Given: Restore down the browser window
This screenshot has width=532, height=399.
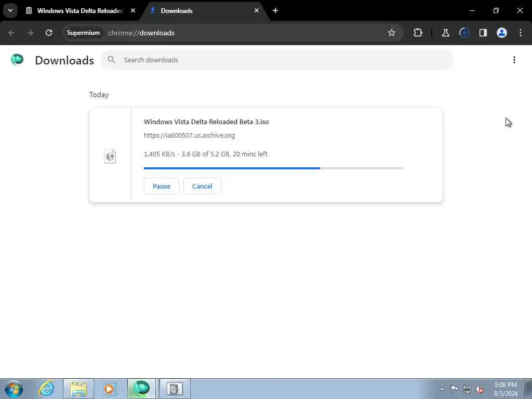Looking at the screenshot, I should tap(496, 10).
